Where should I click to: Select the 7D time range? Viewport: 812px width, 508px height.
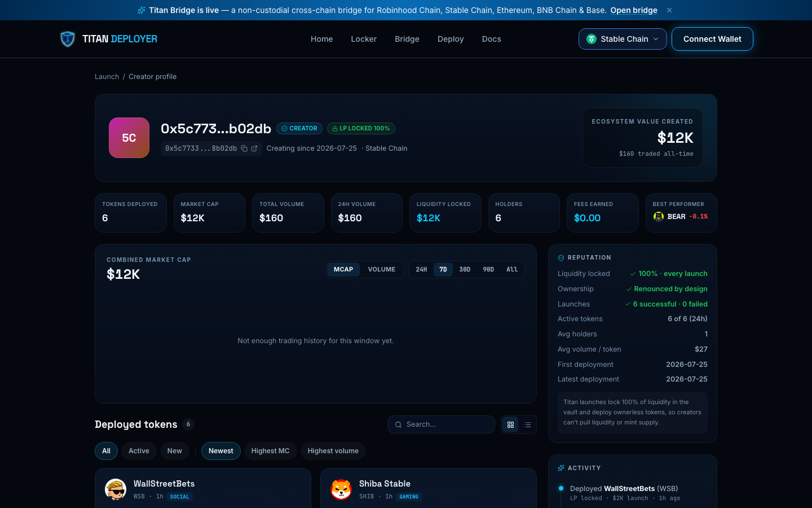click(443, 270)
